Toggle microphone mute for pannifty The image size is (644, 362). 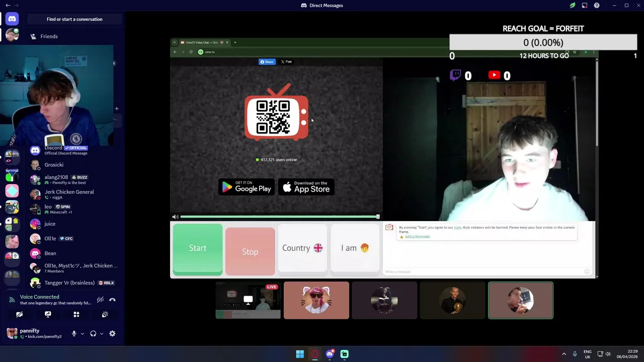point(74,333)
